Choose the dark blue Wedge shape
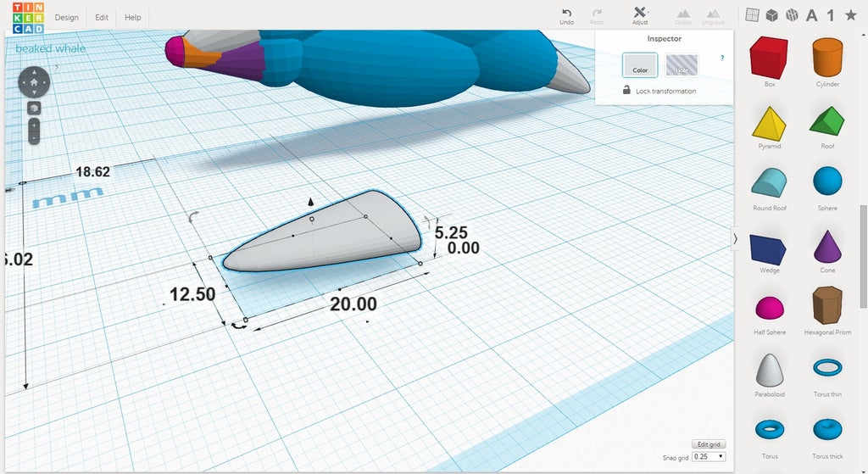868x474 pixels. point(768,249)
